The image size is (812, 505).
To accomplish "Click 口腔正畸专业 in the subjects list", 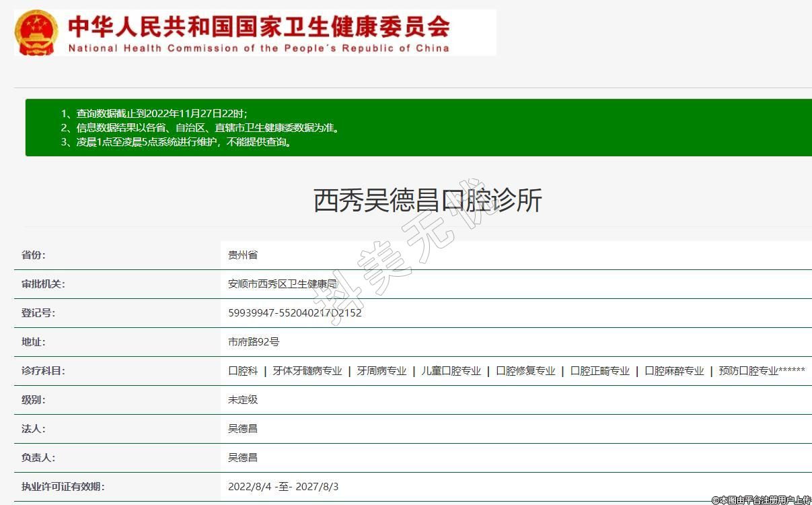I will (x=599, y=371).
